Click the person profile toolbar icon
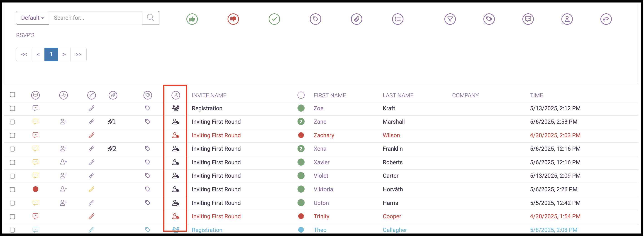644x236 pixels. pyautogui.click(x=567, y=19)
